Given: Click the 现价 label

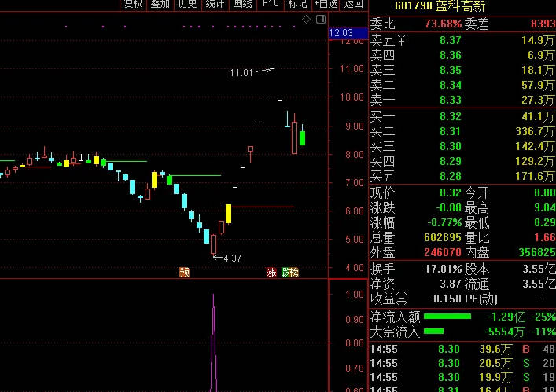Looking at the screenshot, I should tap(382, 193).
